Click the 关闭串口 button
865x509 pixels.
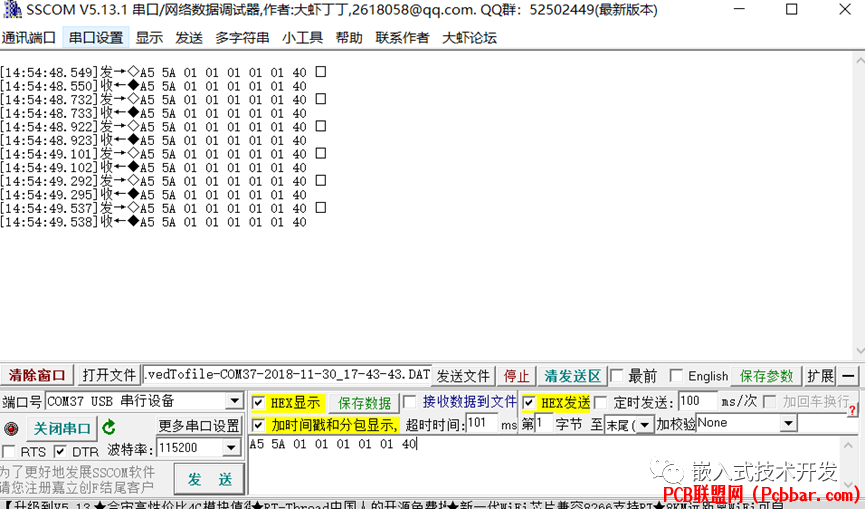click(x=62, y=428)
